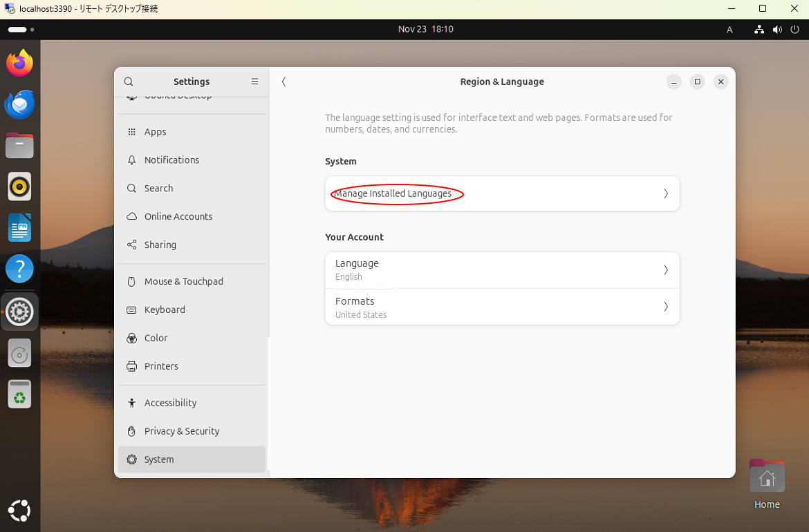
Task: Click the Settings gear in the dock
Action: tap(19, 312)
